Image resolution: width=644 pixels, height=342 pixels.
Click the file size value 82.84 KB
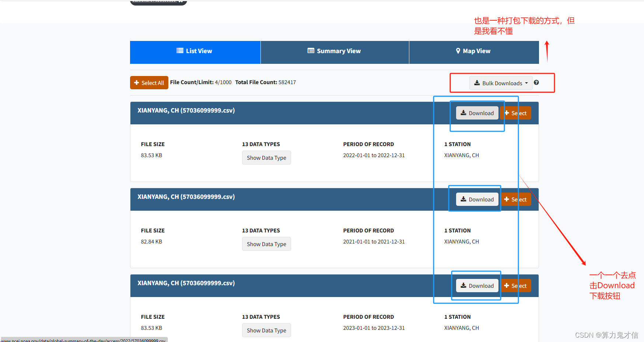click(x=151, y=242)
